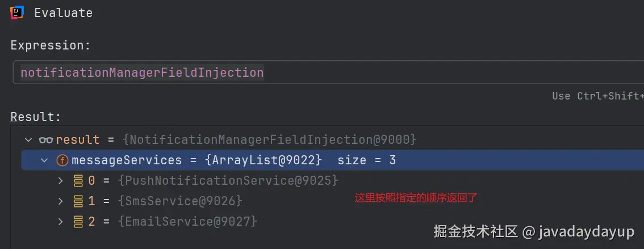Click the list element icon for index 2
This screenshot has height=249, width=644.
[x=78, y=222]
